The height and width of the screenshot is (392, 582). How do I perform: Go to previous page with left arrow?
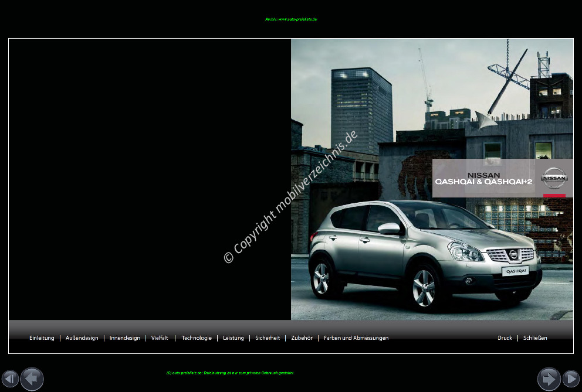tap(32, 379)
